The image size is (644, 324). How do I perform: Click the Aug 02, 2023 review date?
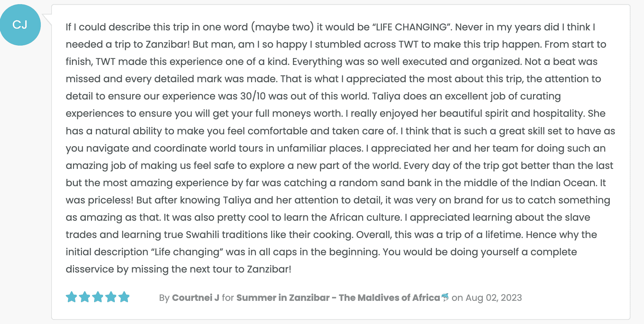(x=494, y=298)
